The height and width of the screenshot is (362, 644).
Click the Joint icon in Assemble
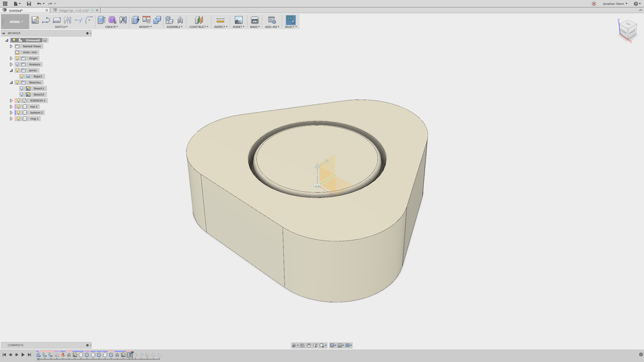[x=180, y=19]
